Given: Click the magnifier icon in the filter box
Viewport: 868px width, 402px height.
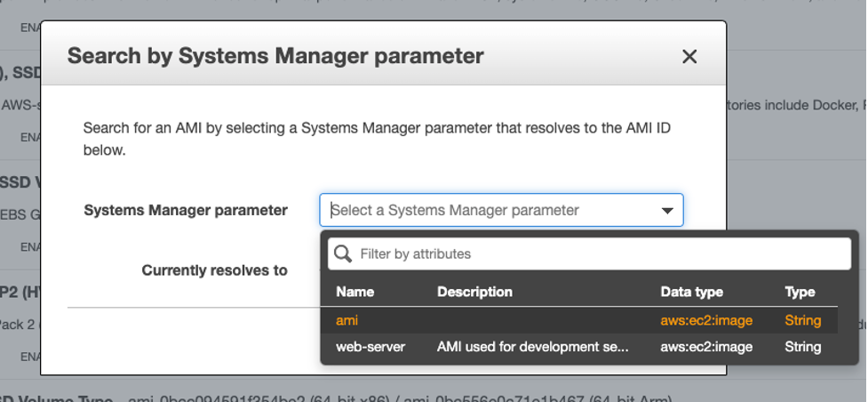Looking at the screenshot, I should (x=343, y=254).
